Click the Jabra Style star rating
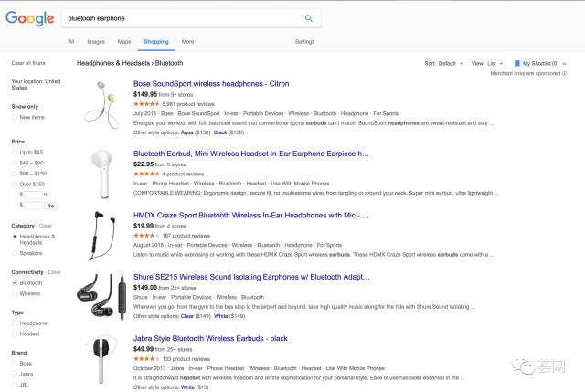Image resolution: width=585 pixels, height=392 pixels. pyautogui.click(x=146, y=359)
